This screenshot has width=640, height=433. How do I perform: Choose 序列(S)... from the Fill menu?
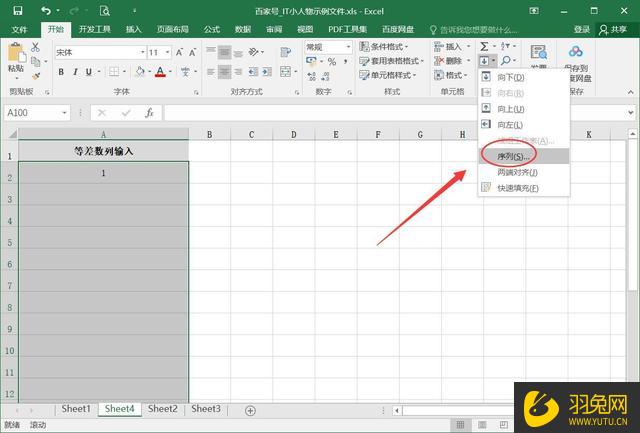pyautogui.click(x=524, y=156)
